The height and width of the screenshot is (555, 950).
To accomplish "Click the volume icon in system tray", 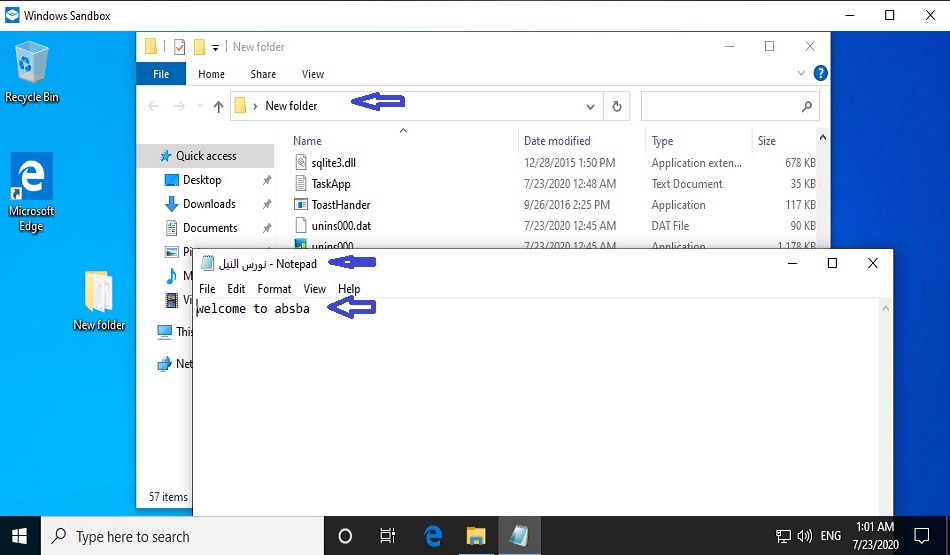I will [x=805, y=536].
